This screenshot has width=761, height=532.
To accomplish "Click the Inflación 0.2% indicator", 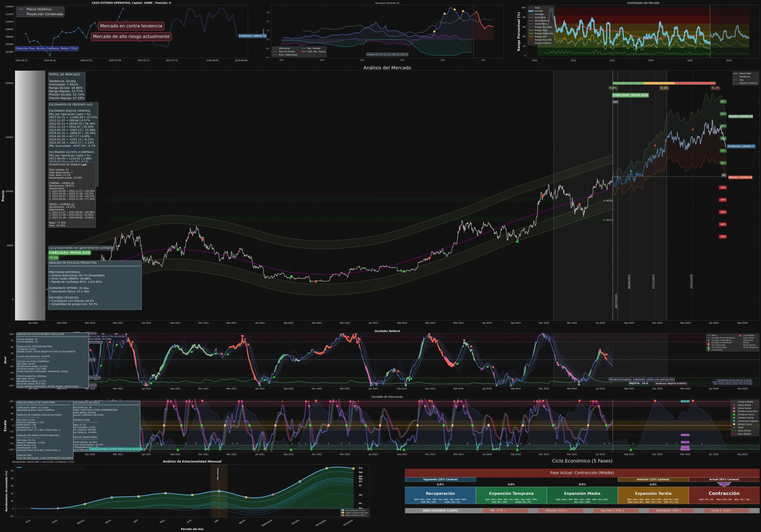I will (556, 511).
